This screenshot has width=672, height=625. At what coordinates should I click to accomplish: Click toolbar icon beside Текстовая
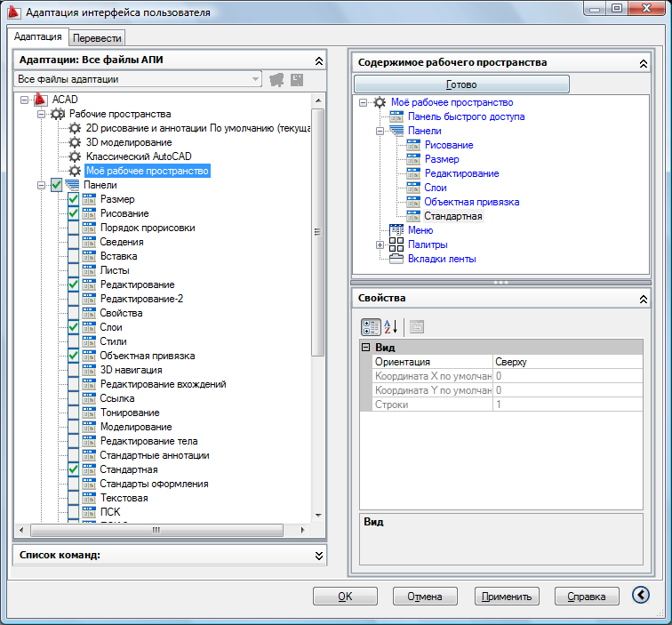tap(89, 498)
